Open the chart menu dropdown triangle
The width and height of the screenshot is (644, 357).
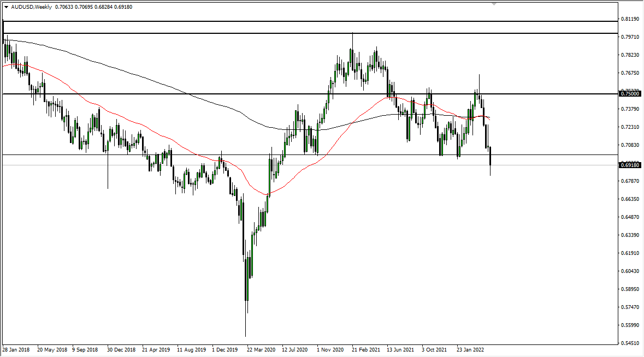pos(6,7)
